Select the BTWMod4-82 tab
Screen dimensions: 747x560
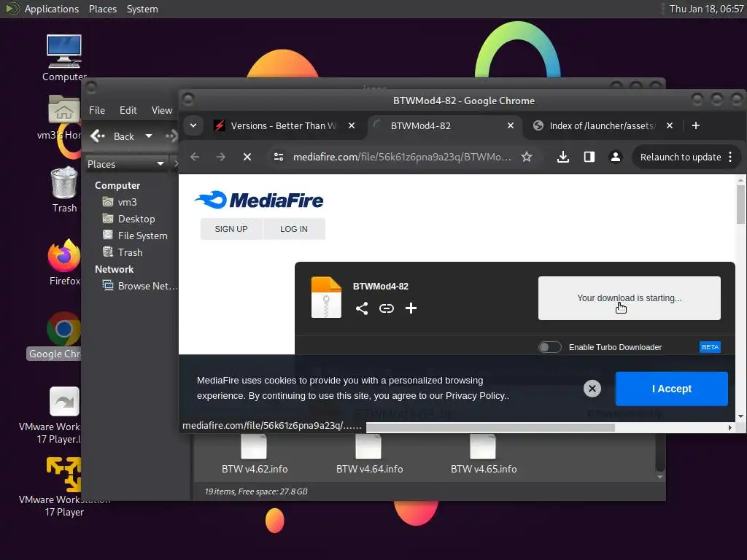tap(443, 125)
